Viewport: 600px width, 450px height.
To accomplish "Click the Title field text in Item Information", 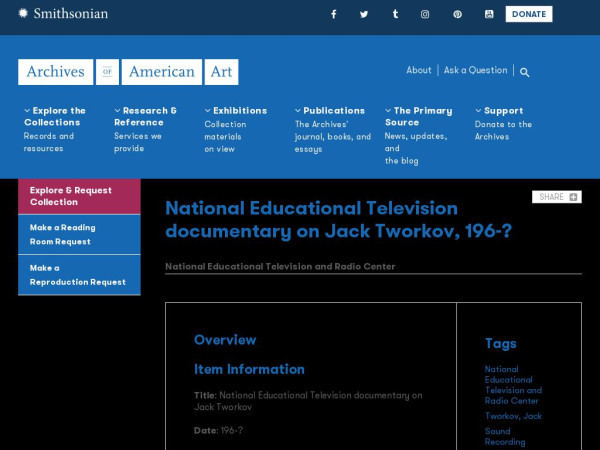I will (308, 401).
